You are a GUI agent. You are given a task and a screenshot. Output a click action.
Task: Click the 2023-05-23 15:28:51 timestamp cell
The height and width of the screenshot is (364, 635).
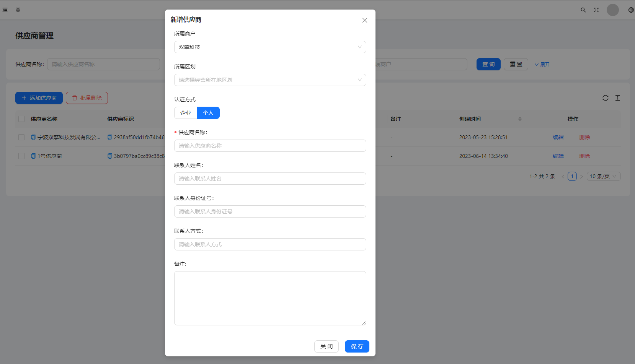point(483,137)
